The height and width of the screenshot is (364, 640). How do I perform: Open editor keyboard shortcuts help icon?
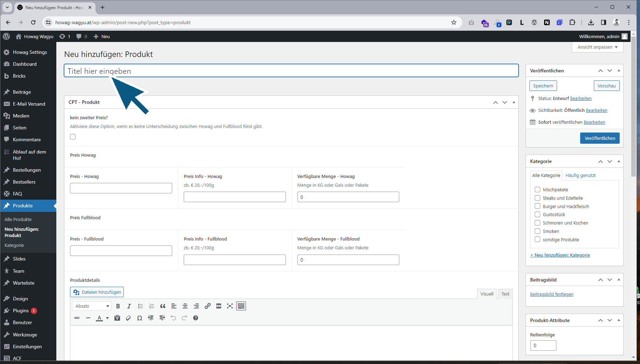[196, 318]
